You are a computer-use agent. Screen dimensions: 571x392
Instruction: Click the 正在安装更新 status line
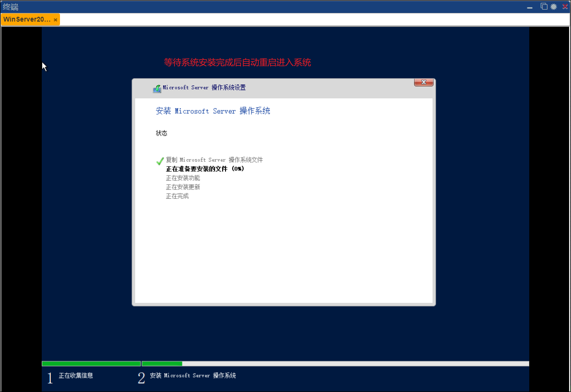[x=183, y=187]
